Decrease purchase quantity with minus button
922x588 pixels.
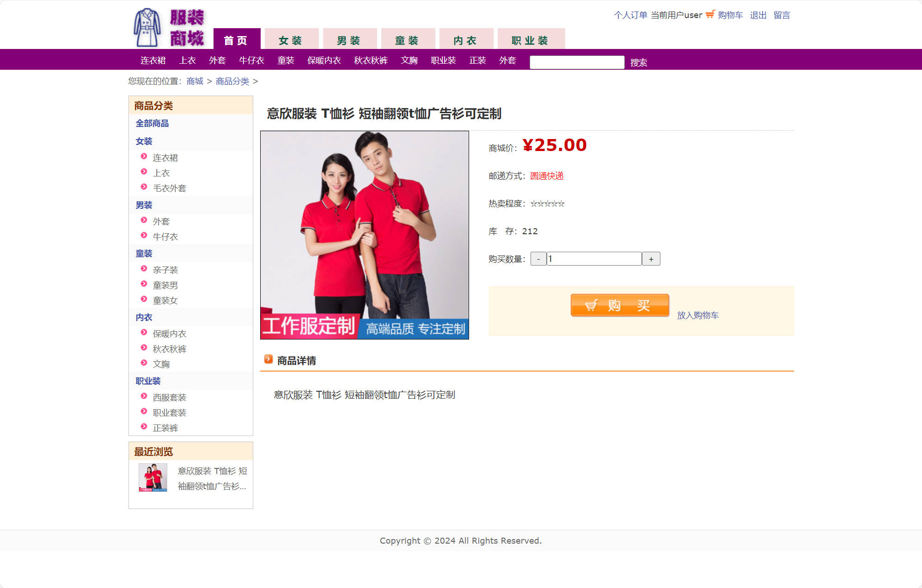(538, 259)
